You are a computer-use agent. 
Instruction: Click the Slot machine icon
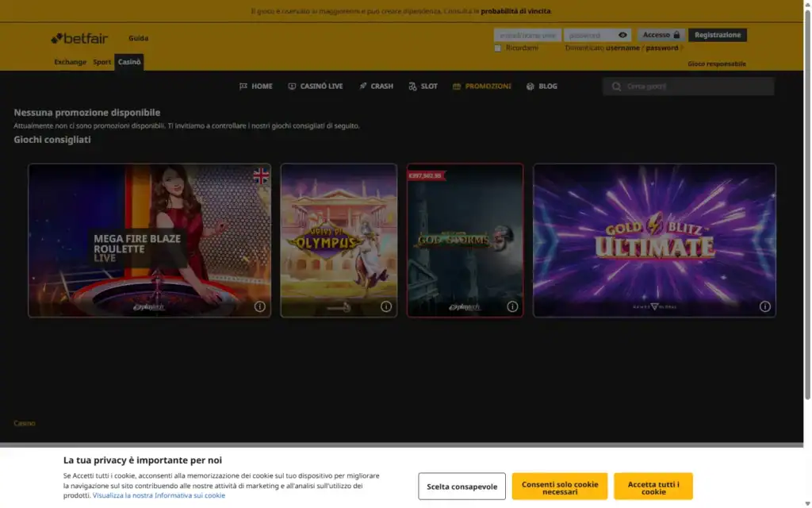tap(412, 86)
